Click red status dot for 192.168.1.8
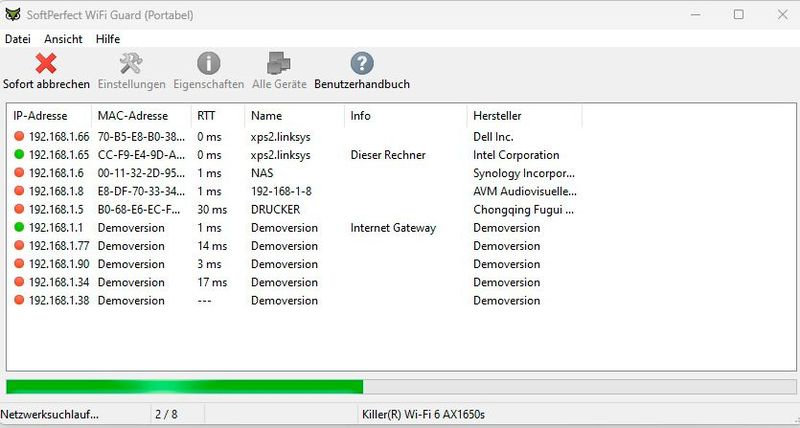The width and height of the screenshot is (800, 428). [x=19, y=191]
